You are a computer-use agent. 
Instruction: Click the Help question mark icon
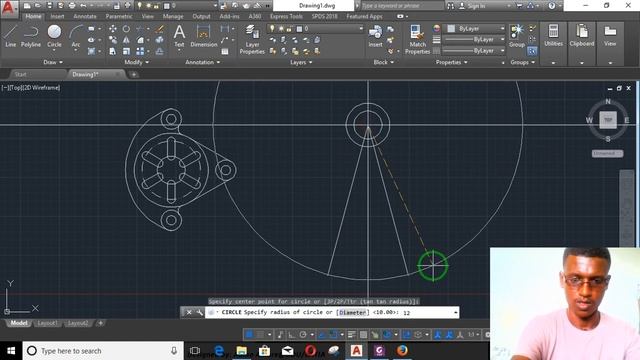coord(551,6)
